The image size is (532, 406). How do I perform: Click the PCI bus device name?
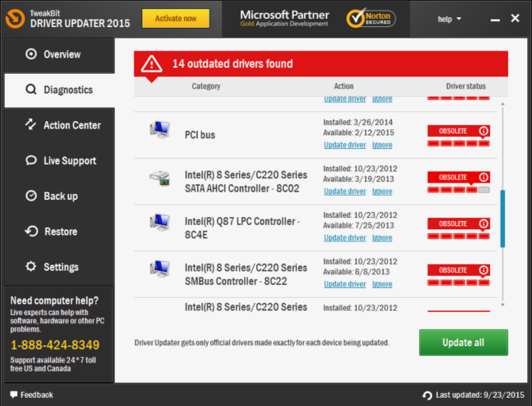click(x=200, y=135)
